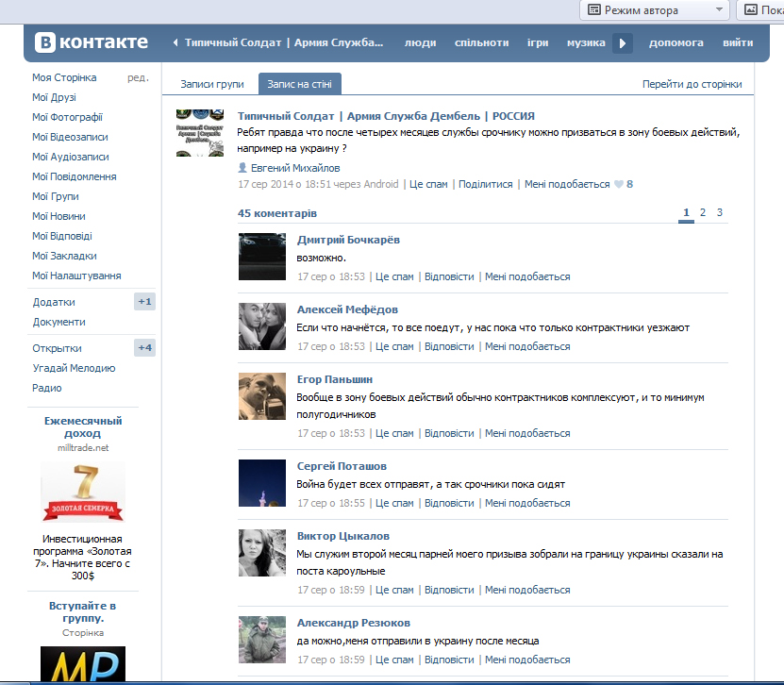Click back arrow before Типичный Солдат header link
This screenshot has width=784, height=685.
[x=175, y=43]
